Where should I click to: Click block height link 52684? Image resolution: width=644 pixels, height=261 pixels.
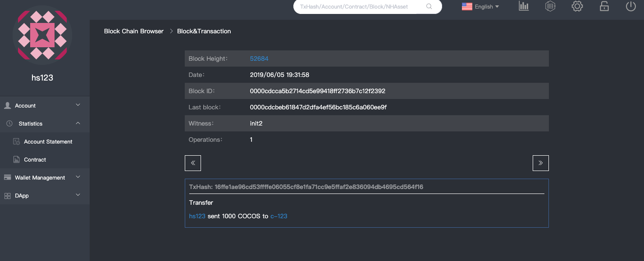259,58
